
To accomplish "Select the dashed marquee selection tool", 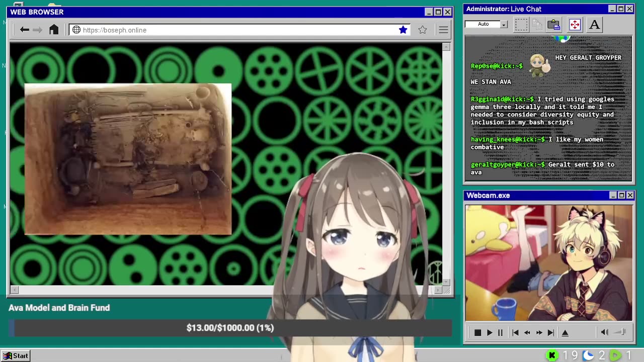I will coord(521,24).
